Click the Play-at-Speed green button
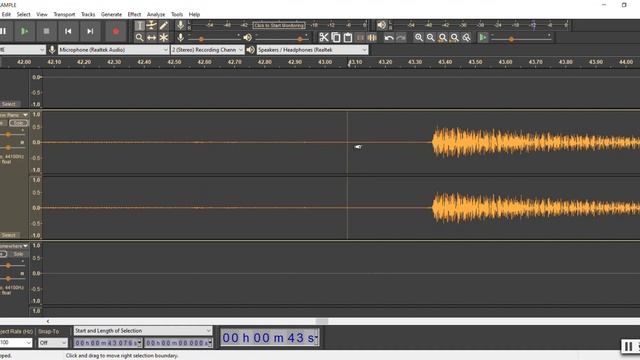The height and width of the screenshot is (360, 640). [x=483, y=38]
